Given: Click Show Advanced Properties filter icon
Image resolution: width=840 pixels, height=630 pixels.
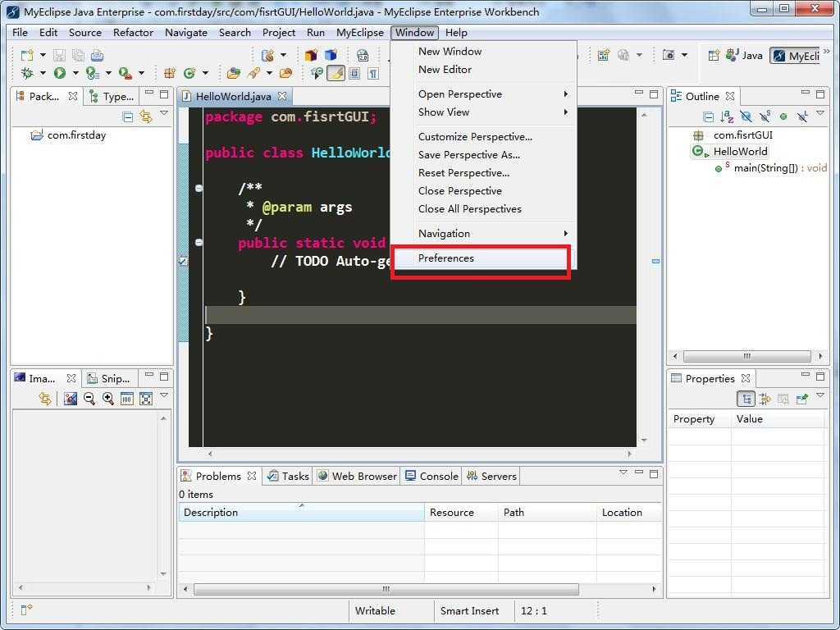Looking at the screenshot, I should coord(765,398).
